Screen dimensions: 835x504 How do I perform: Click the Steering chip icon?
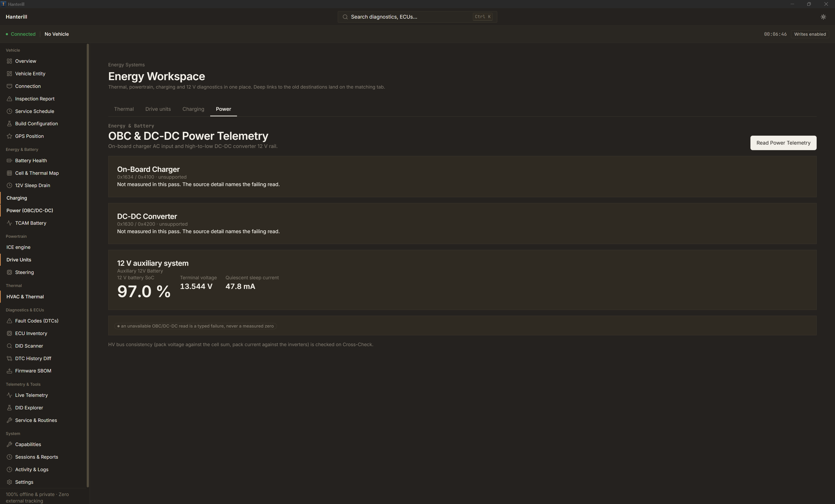[9, 273]
